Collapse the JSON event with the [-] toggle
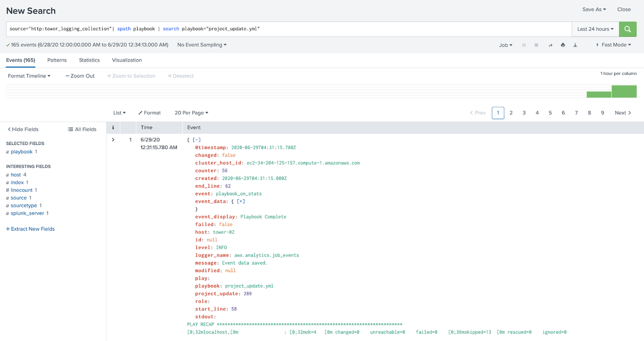 coord(196,139)
